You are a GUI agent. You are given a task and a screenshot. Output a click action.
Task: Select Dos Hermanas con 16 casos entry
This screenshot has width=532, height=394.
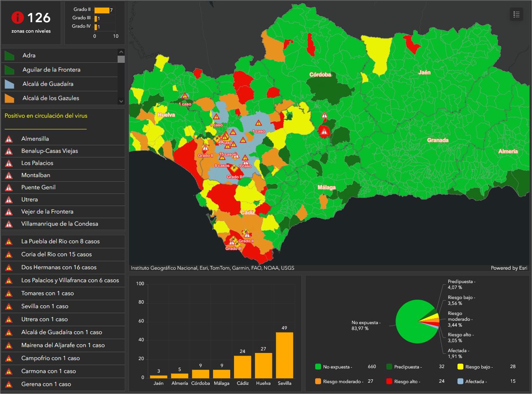(x=63, y=268)
